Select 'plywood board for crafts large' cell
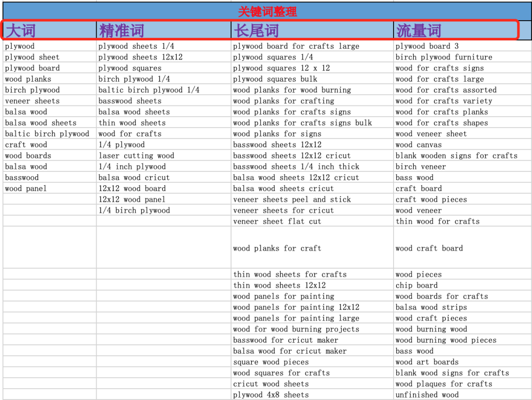The image size is (532, 400). 312,46
